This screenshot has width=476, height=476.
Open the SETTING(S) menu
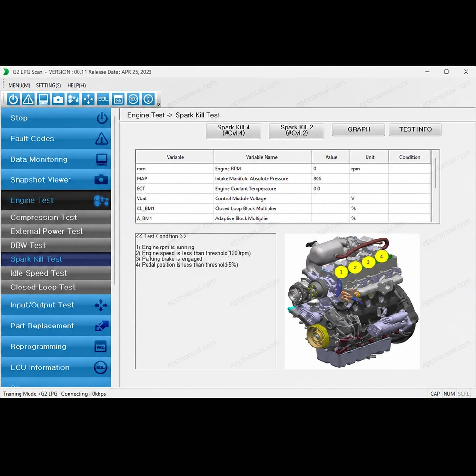(x=49, y=85)
